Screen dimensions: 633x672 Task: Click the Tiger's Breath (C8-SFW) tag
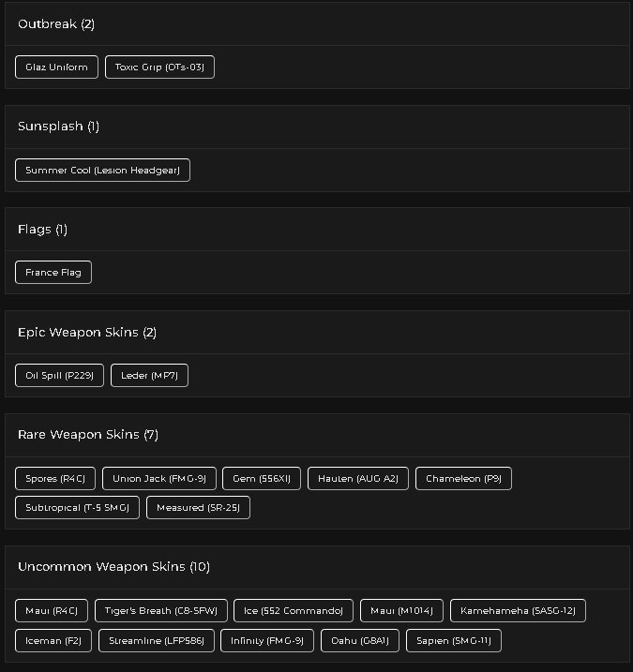[x=160, y=611]
